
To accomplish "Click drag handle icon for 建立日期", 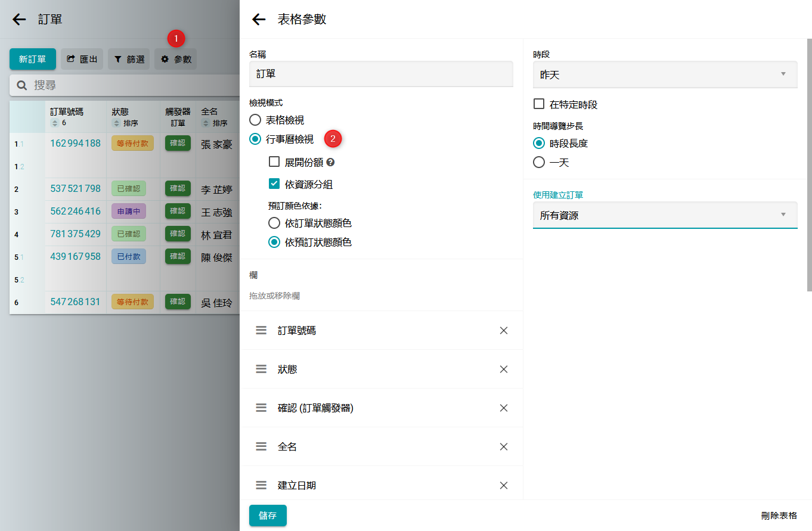I will tap(261, 485).
